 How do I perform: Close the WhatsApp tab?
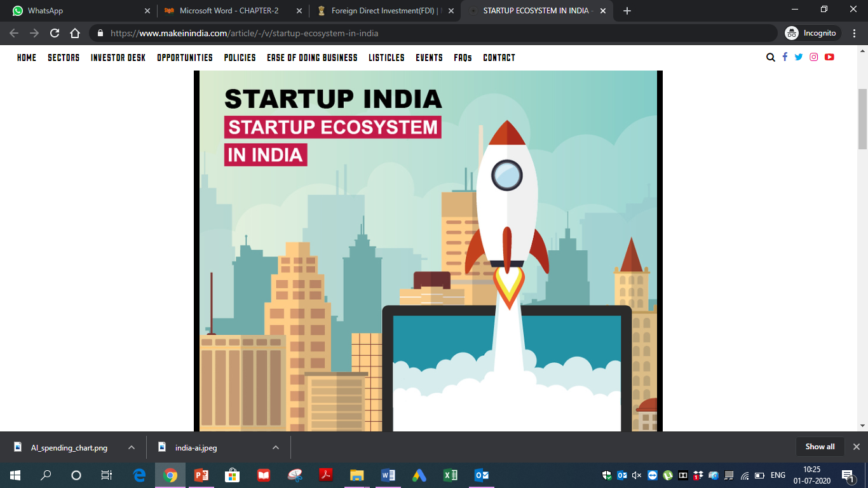click(147, 11)
